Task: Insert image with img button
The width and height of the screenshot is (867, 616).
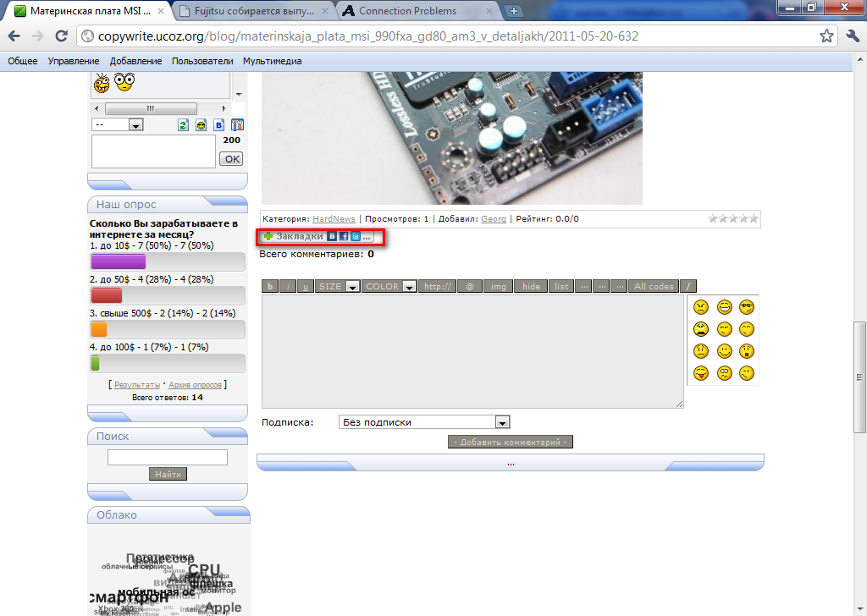Action: tap(498, 286)
